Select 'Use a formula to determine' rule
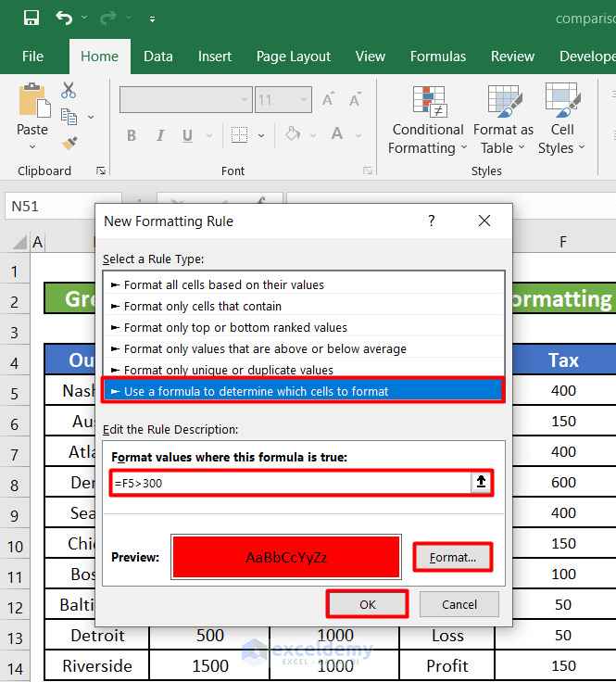The width and height of the screenshot is (616, 682). pyautogui.click(x=303, y=391)
